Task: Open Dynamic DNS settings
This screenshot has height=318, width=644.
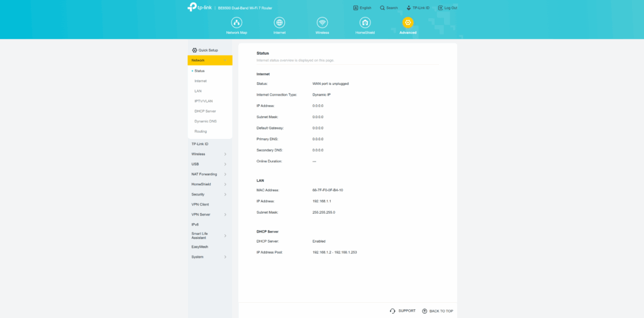Action: 206,121
